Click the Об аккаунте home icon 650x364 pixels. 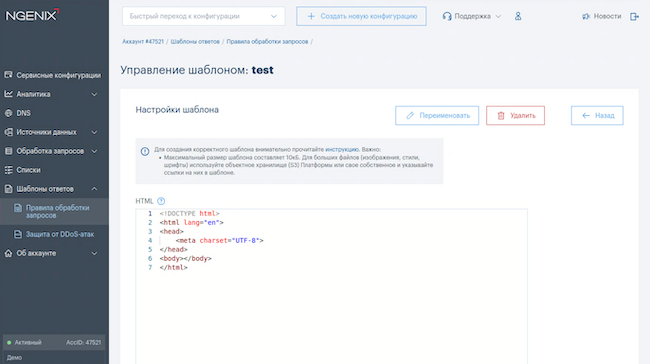(x=8, y=253)
